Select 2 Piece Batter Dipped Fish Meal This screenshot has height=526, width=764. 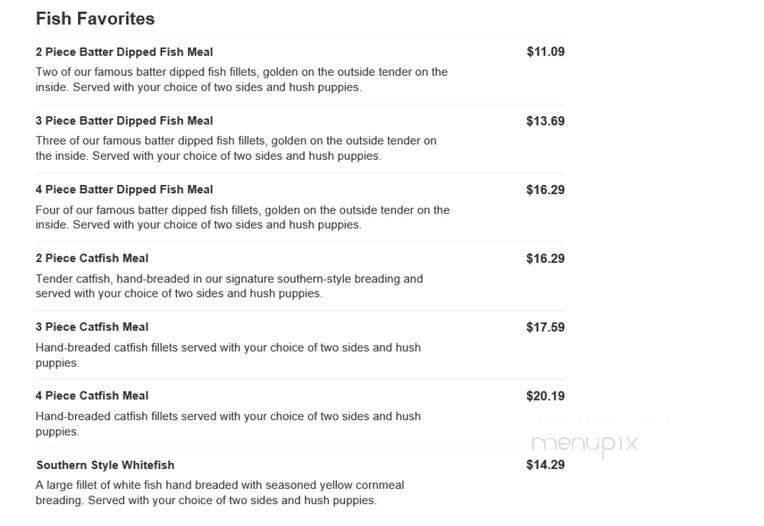coord(124,52)
